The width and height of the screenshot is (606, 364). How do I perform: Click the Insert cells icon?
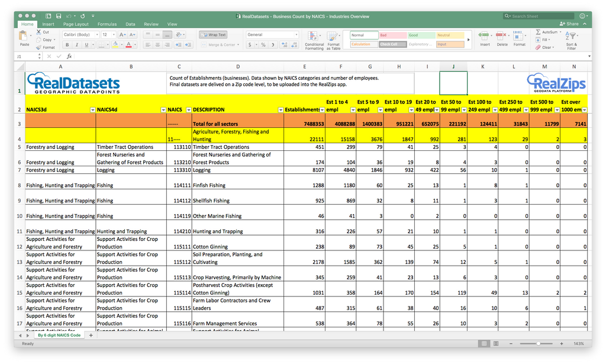coord(483,36)
